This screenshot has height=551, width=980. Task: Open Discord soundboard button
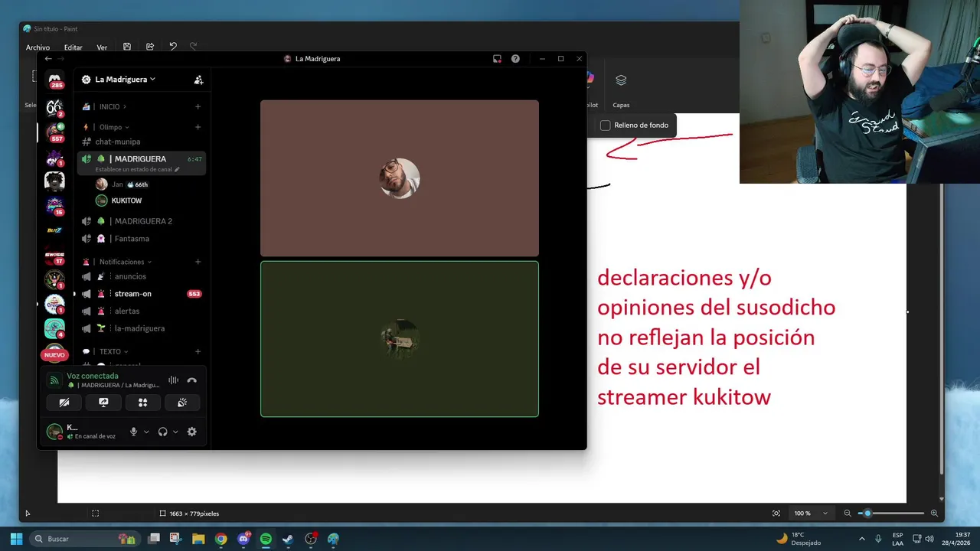pos(182,403)
